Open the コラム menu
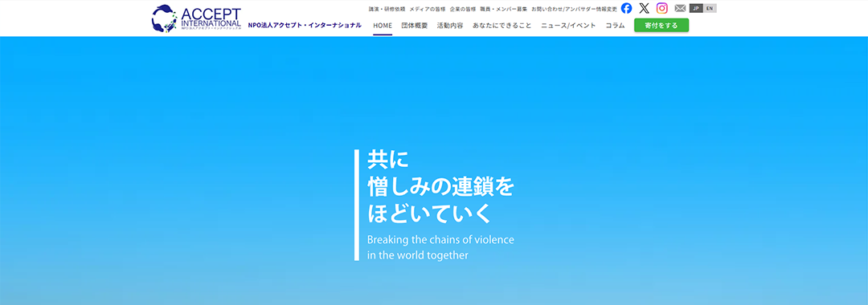Image resolution: width=868 pixels, height=305 pixels. [x=615, y=26]
